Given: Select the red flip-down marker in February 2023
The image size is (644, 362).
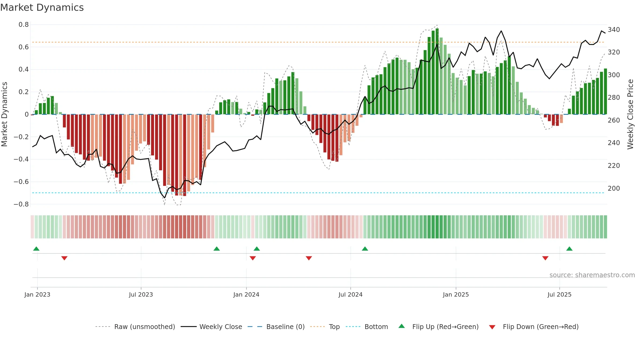Looking at the screenshot, I should tap(64, 258).
